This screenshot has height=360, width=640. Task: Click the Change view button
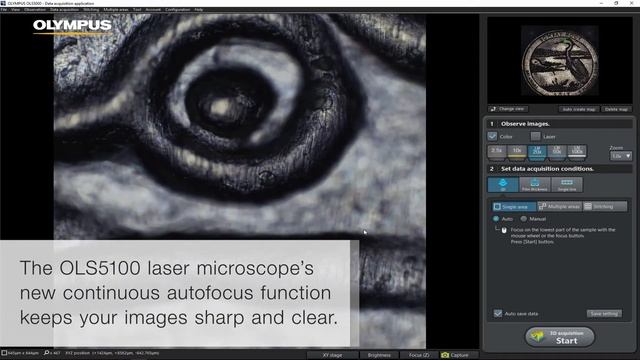pos(508,109)
